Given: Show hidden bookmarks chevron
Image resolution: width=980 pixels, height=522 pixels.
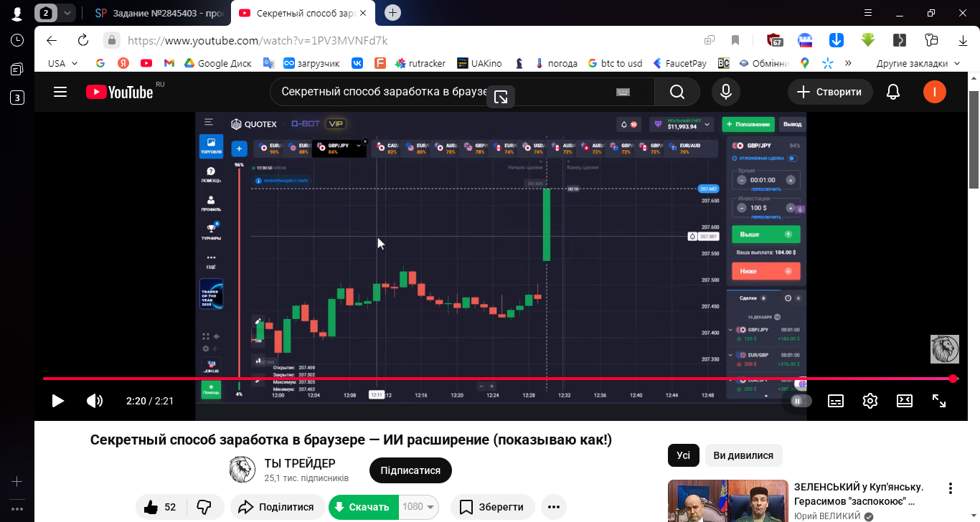Looking at the screenshot, I should pyautogui.click(x=848, y=63).
